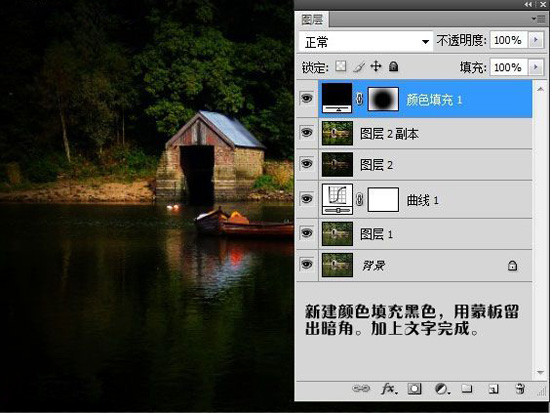
Task: Select the 图层 panel tab
Action: click(x=312, y=19)
